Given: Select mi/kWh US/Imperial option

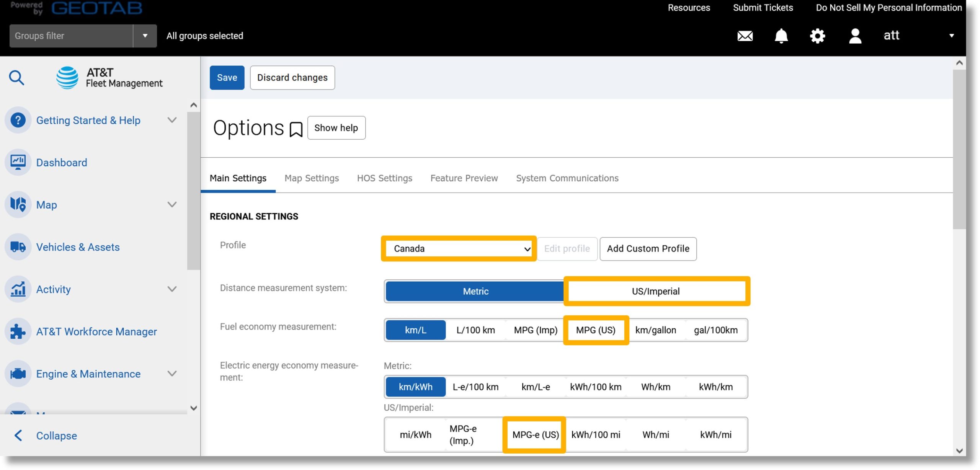Looking at the screenshot, I should pos(416,435).
